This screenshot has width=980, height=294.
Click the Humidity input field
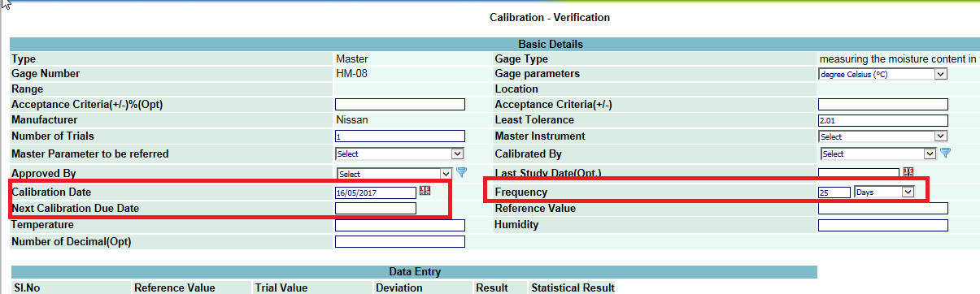[x=883, y=225]
